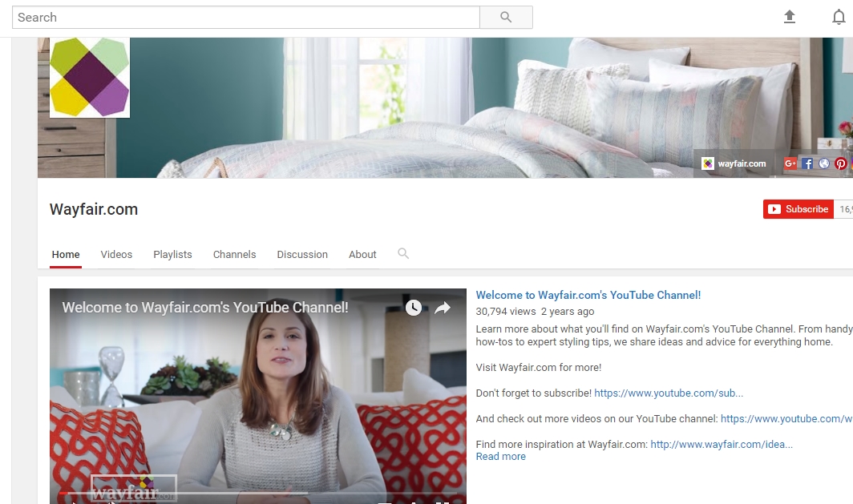Open the wayfair.com/idea... inspiration link
The width and height of the screenshot is (853, 504).
[722, 444]
